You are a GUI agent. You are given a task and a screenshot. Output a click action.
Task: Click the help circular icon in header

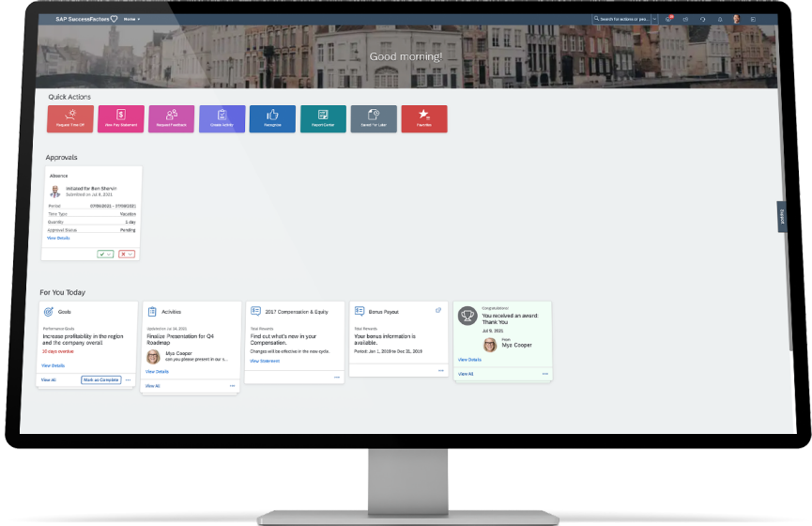703,19
